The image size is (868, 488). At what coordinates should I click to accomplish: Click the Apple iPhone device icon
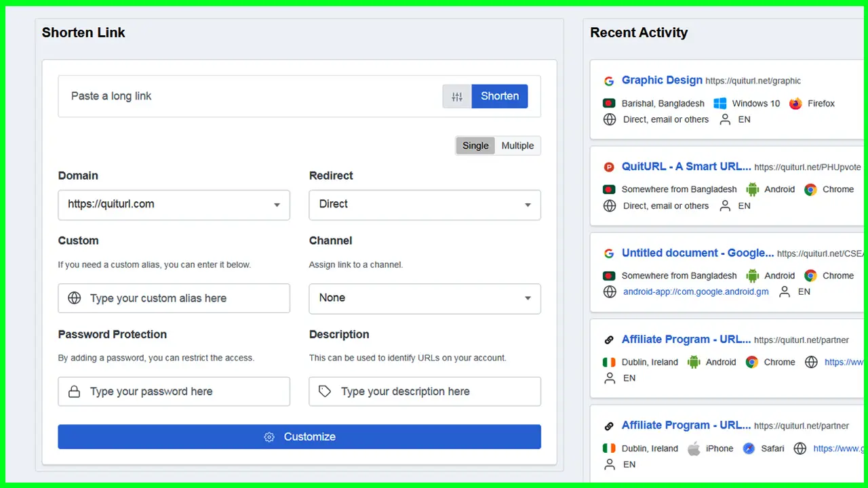pyautogui.click(x=693, y=449)
